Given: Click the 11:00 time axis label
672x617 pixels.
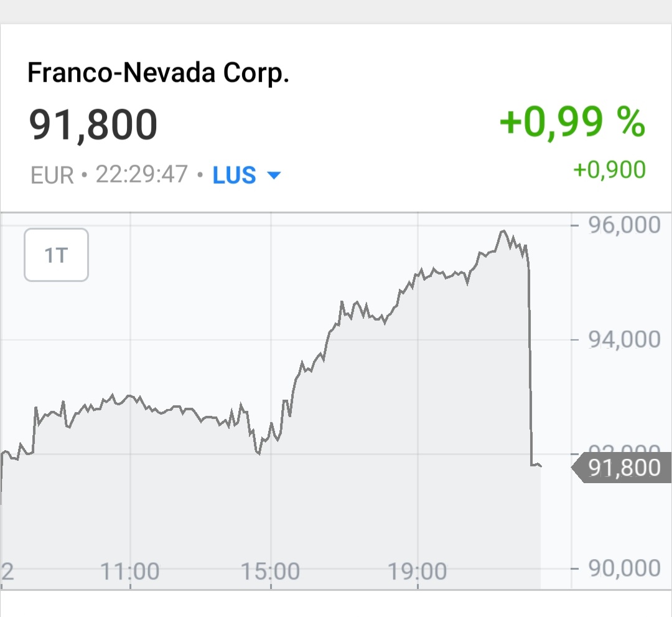Looking at the screenshot, I should (131, 571).
